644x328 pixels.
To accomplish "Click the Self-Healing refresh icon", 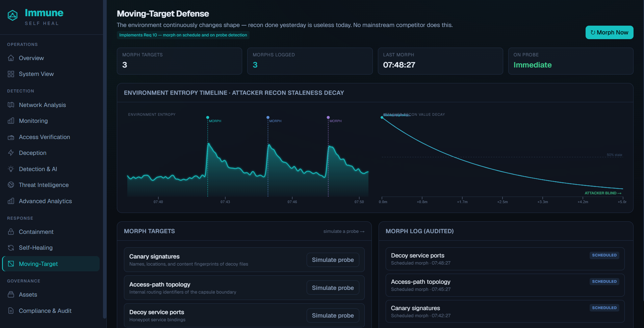I will pyautogui.click(x=11, y=248).
